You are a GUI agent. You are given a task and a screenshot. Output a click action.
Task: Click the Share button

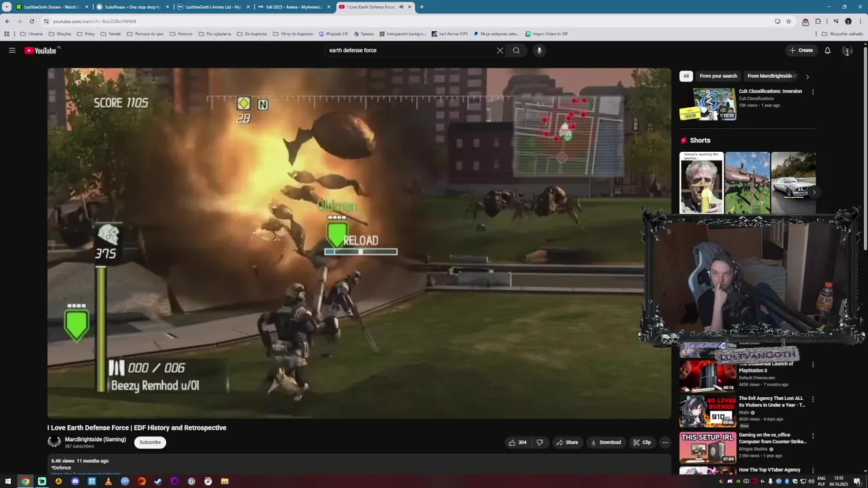tap(567, 443)
